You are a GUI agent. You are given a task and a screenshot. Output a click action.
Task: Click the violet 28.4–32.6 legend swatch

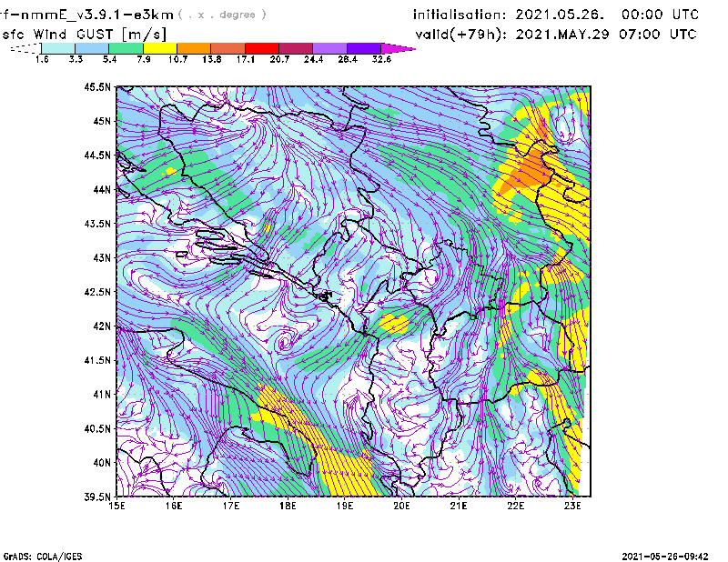click(x=364, y=48)
